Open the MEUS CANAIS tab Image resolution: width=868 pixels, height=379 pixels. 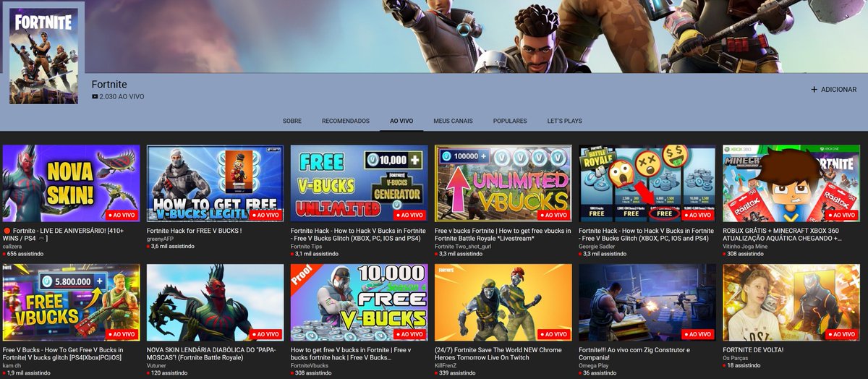[x=453, y=122]
